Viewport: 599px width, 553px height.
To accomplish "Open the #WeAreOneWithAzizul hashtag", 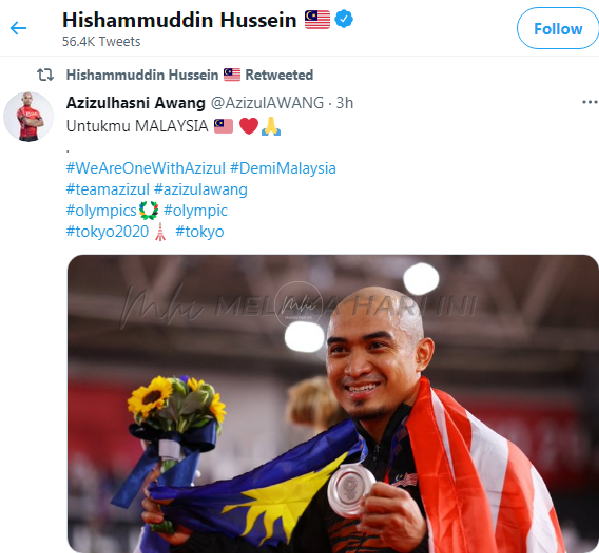I will pyautogui.click(x=146, y=168).
